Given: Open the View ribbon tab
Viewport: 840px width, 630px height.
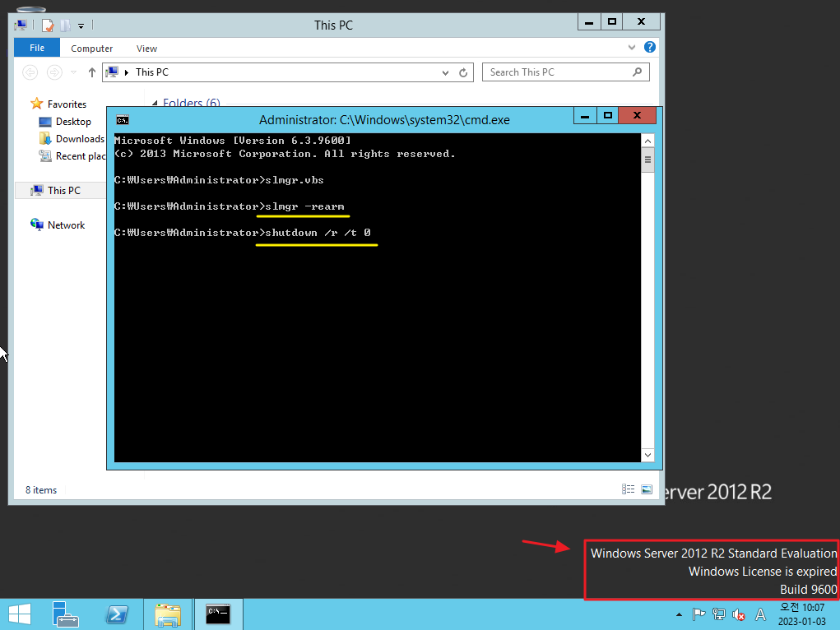Looking at the screenshot, I should click(146, 49).
